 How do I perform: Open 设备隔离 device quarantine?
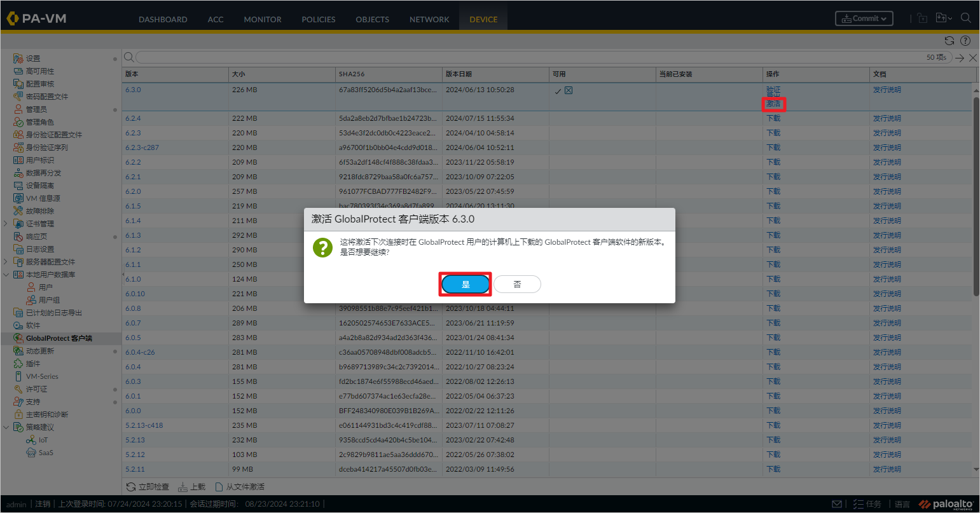[x=39, y=186]
